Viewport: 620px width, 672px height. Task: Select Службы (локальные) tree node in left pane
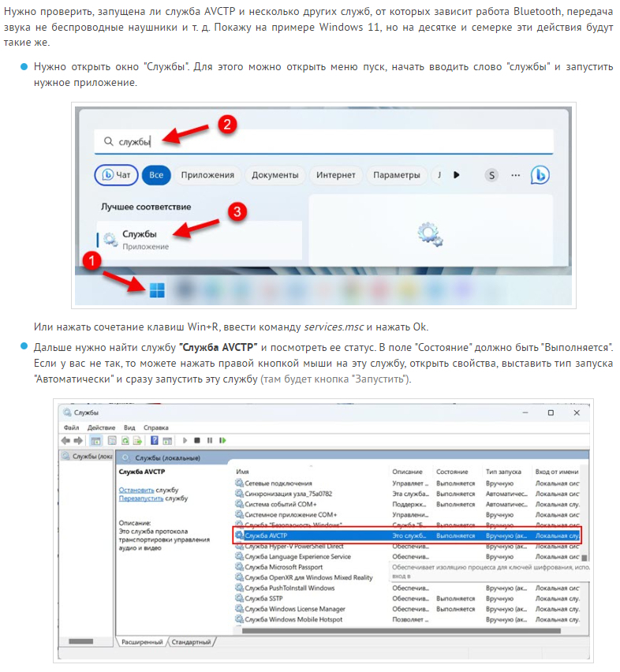tap(87, 457)
